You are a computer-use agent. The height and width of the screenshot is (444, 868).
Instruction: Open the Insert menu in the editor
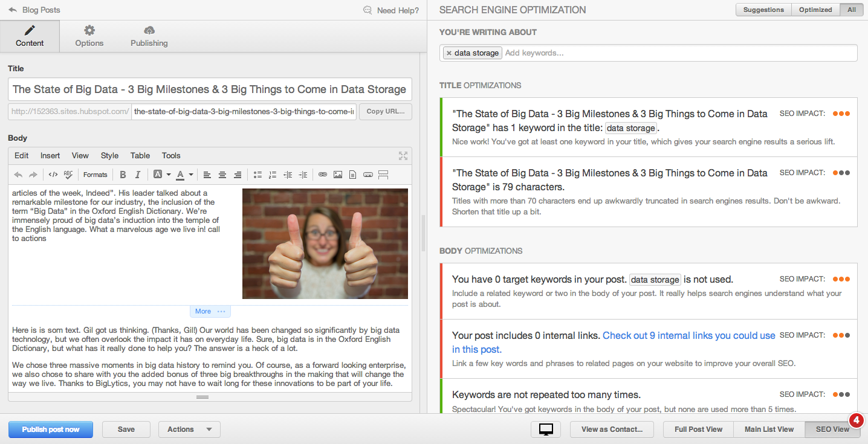click(x=50, y=155)
